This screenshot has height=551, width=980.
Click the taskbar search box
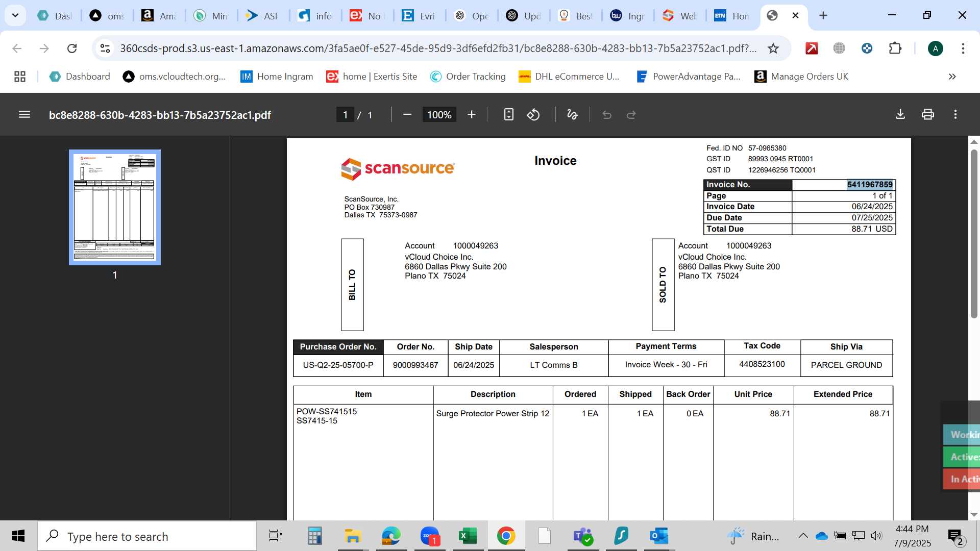(x=147, y=536)
